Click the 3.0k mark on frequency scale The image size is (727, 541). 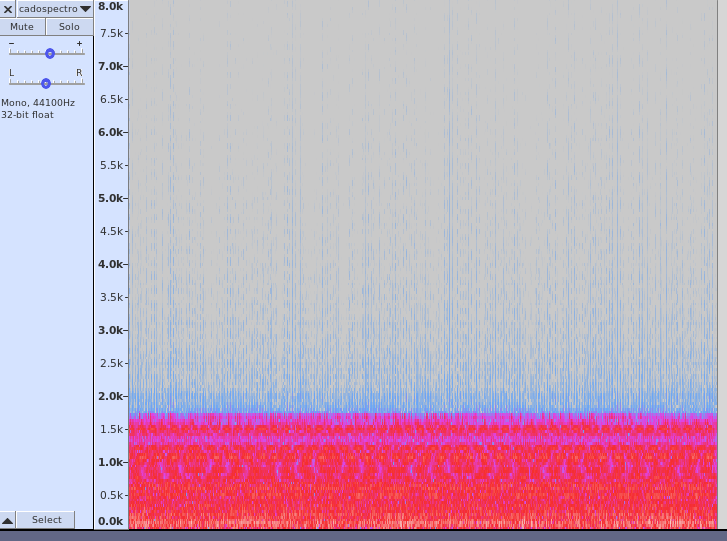[x=110, y=330]
